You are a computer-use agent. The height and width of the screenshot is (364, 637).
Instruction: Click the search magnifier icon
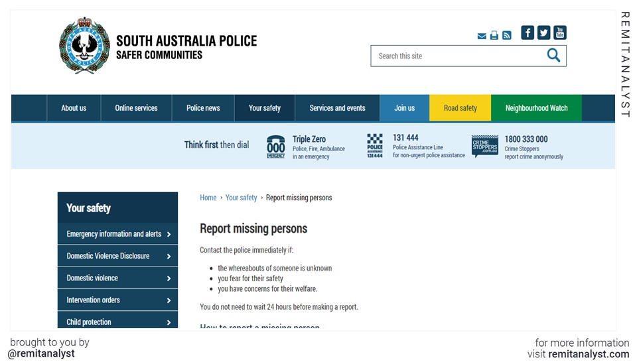coord(553,55)
